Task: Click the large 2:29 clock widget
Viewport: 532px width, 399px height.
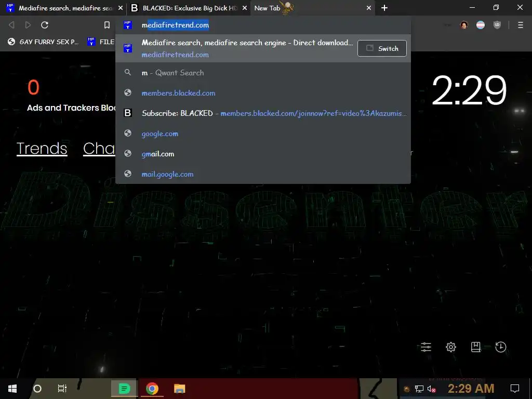Action: click(x=469, y=90)
